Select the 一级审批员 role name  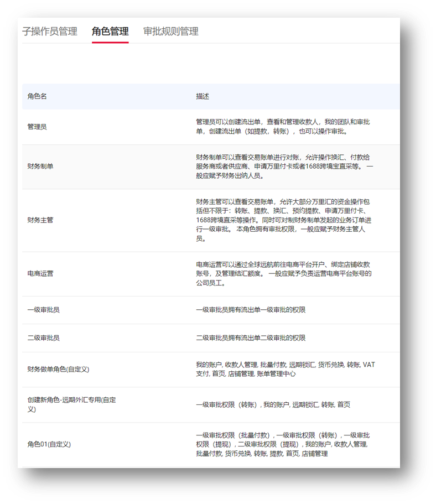[x=44, y=310]
